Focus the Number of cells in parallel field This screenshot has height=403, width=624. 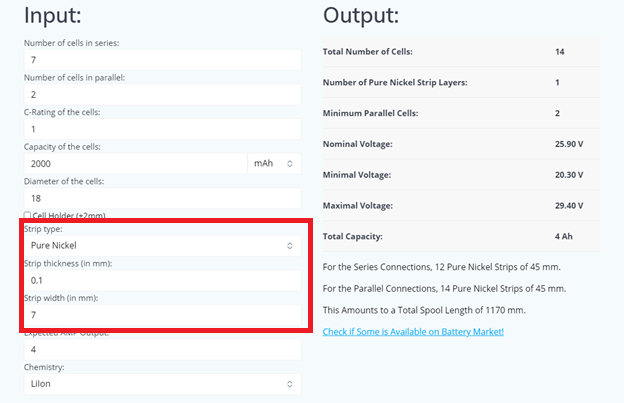point(161,95)
